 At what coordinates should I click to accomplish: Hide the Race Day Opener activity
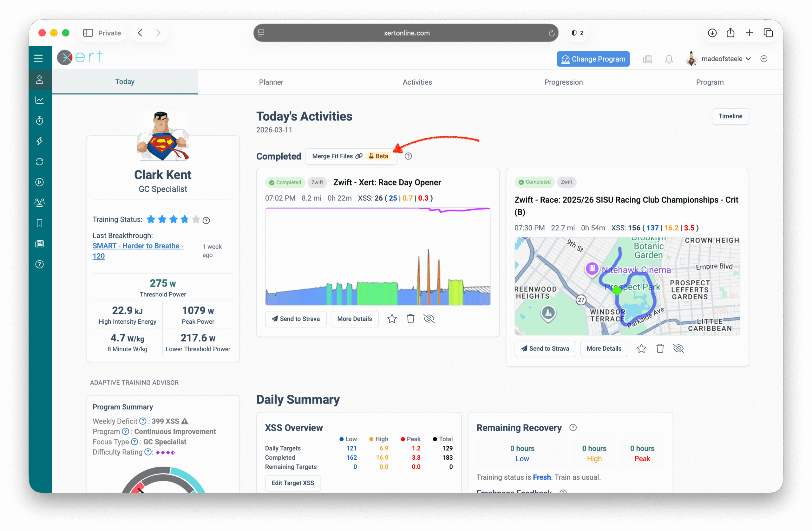coord(429,319)
